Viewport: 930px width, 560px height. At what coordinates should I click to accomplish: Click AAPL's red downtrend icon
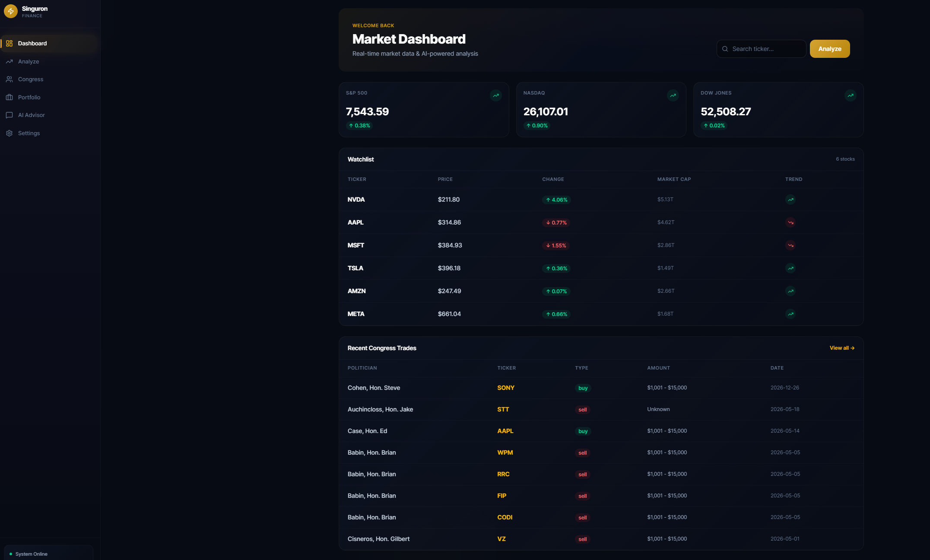(790, 222)
